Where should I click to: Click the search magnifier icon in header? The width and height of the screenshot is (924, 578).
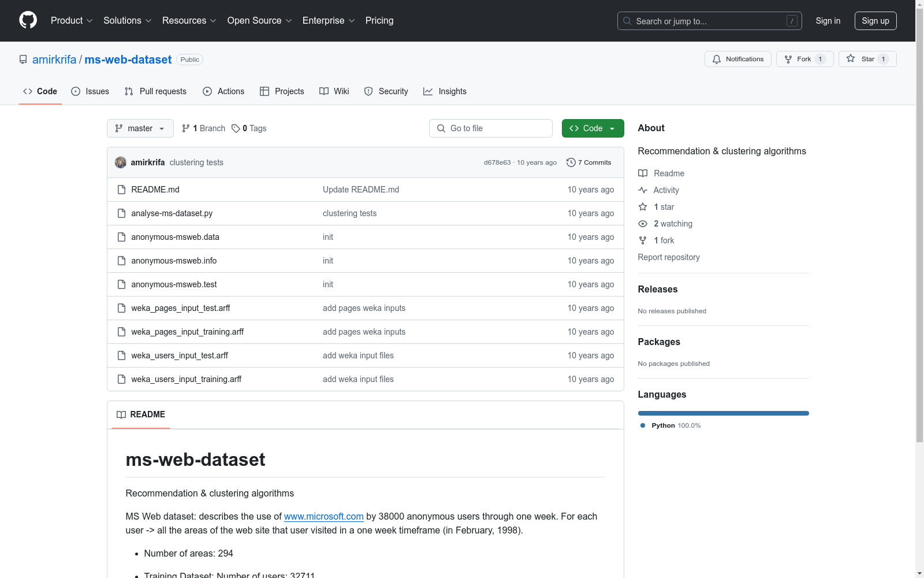627,21
